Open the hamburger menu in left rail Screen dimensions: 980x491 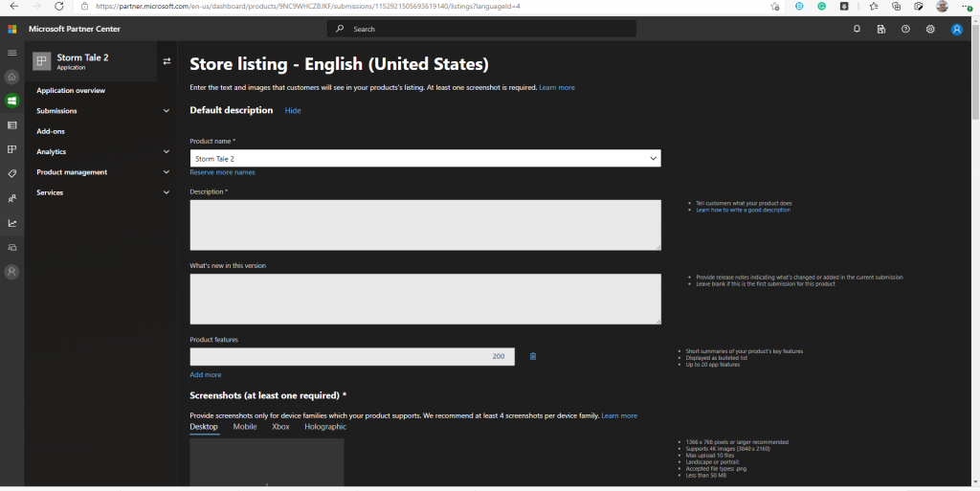(12, 52)
